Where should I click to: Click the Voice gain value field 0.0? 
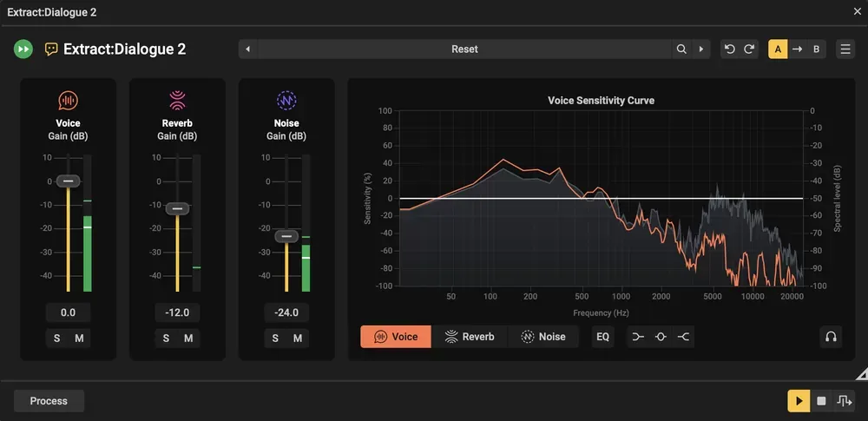68,312
